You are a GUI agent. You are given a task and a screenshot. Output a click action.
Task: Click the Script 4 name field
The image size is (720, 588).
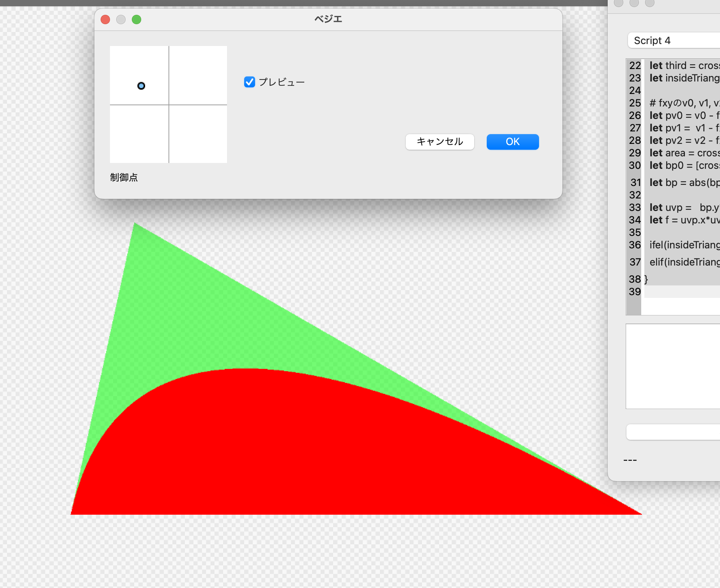pyautogui.click(x=675, y=41)
